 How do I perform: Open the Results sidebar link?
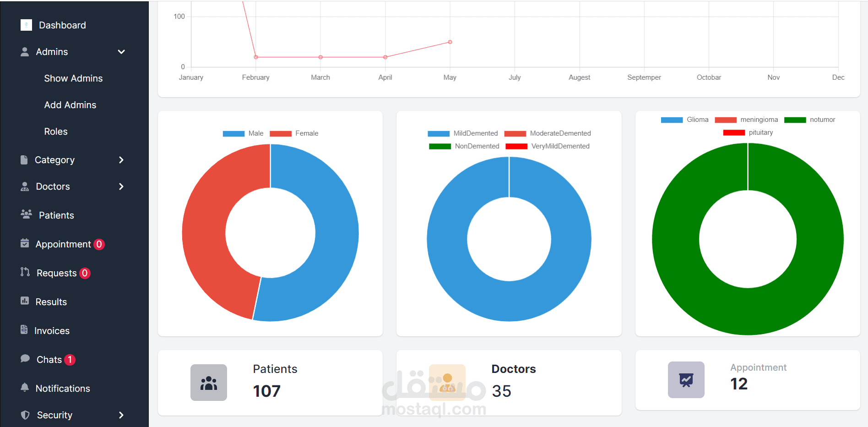(51, 302)
